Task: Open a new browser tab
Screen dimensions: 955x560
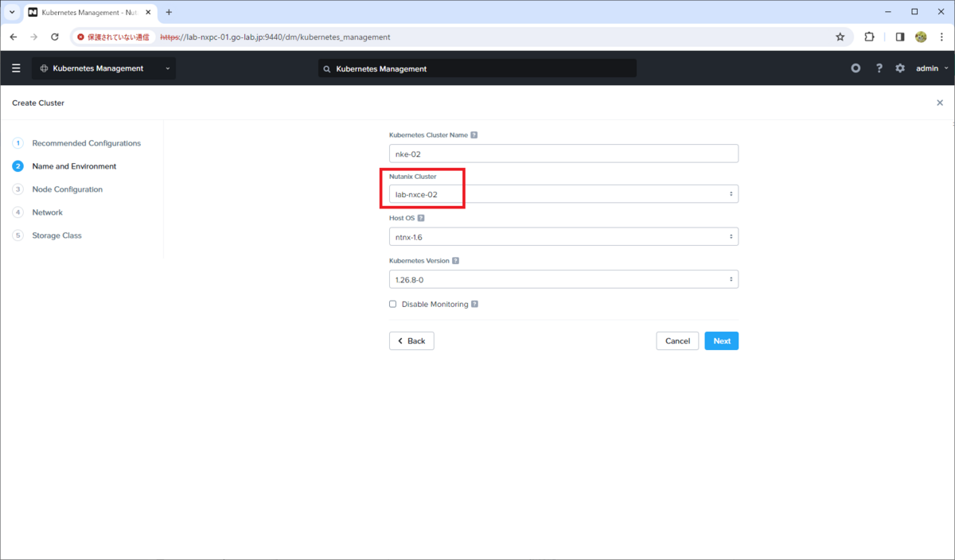Action: point(169,12)
